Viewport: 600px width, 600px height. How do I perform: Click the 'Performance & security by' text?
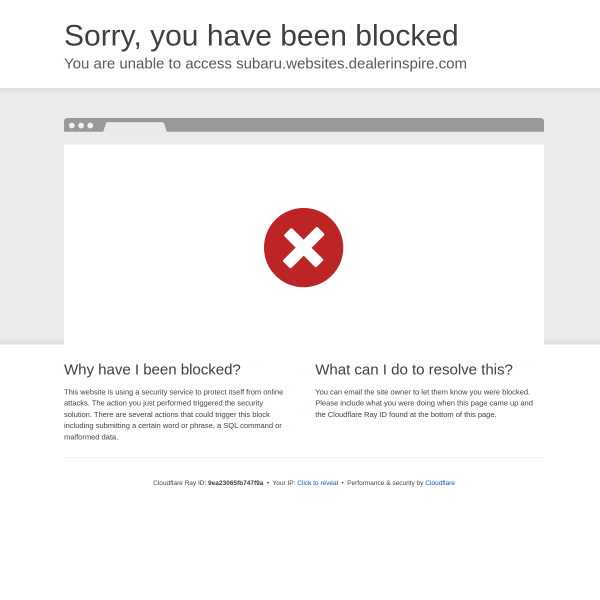tap(385, 483)
